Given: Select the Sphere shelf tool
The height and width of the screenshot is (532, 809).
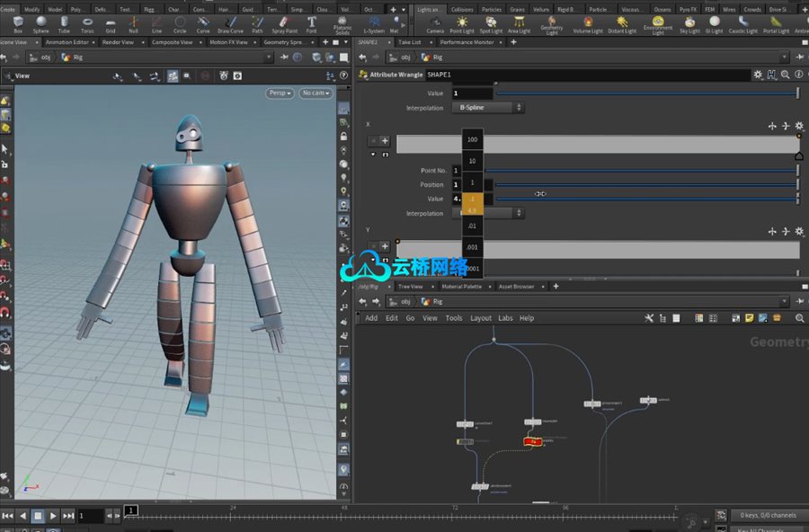Looking at the screenshot, I should pyautogui.click(x=40, y=23).
